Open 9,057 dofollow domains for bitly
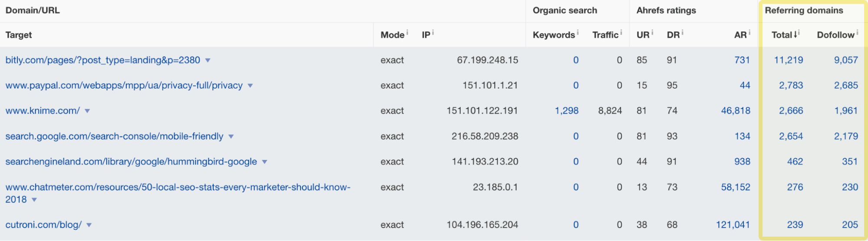The width and height of the screenshot is (868, 241). point(846,60)
